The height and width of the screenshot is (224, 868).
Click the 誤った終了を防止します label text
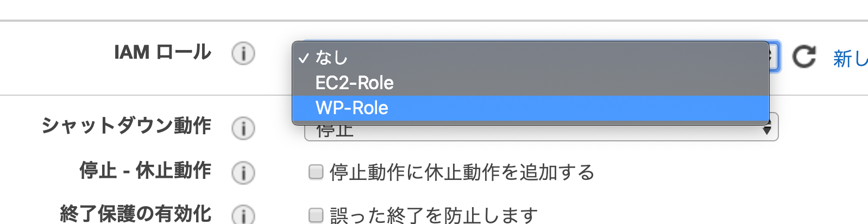click(x=433, y=215)
